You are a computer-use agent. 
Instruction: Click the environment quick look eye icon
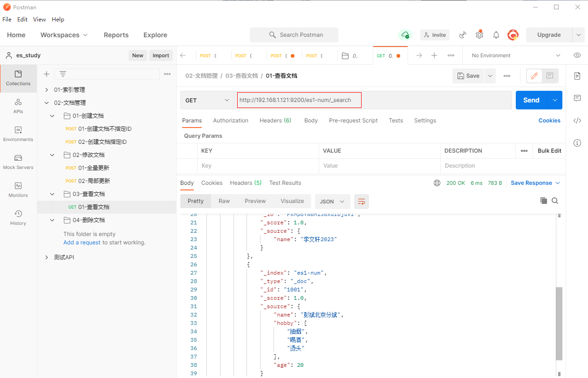coord(577,55)
